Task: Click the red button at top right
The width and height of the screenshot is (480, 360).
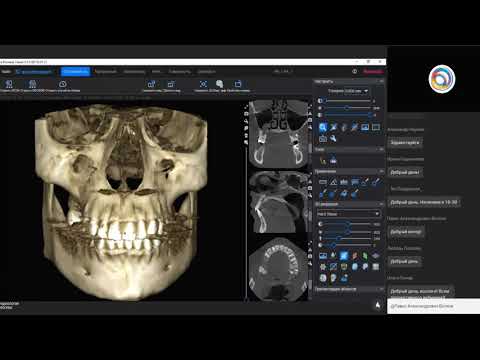Action: point(373,71)
